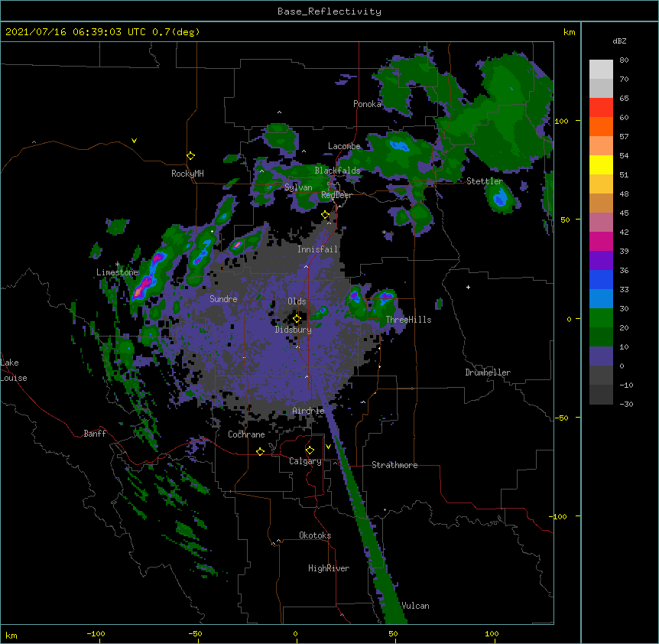The image size is (659, 644).
Task: Select the red 60-65 dBZ legend swatch
Action: click(601, 108)
